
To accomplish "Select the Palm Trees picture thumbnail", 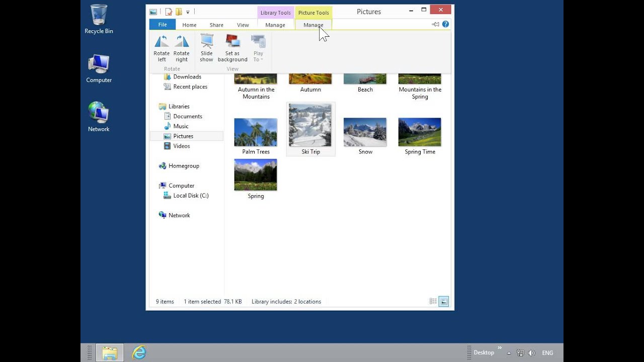I will (256, 133).
